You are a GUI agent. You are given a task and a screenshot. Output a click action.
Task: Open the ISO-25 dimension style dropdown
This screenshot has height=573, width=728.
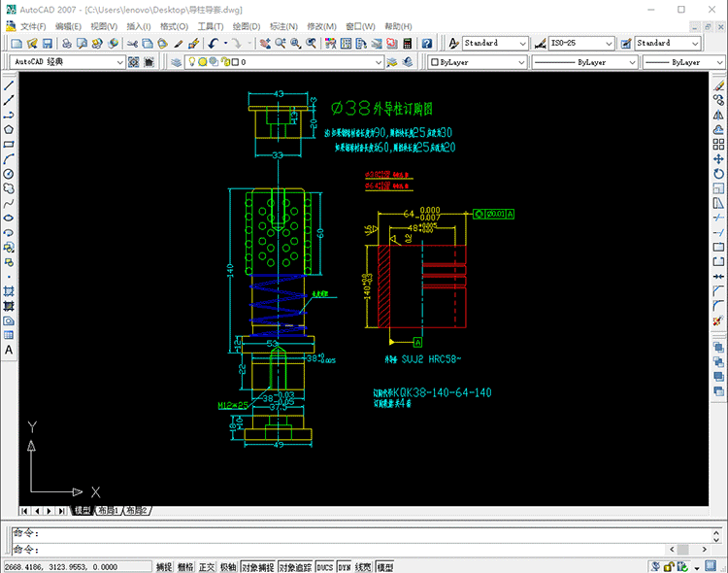(x=581, y=44)
